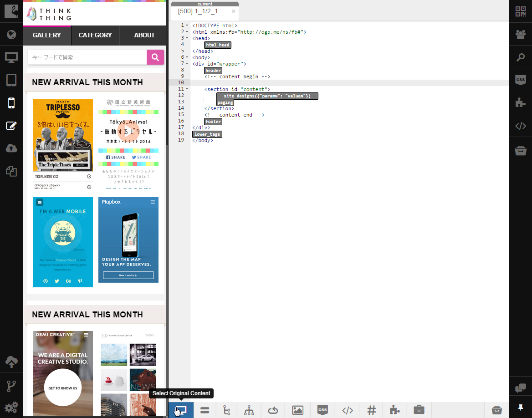Fold code at line 1 DOCTYPE
The image size is (532, 418).
click(187, 25)
